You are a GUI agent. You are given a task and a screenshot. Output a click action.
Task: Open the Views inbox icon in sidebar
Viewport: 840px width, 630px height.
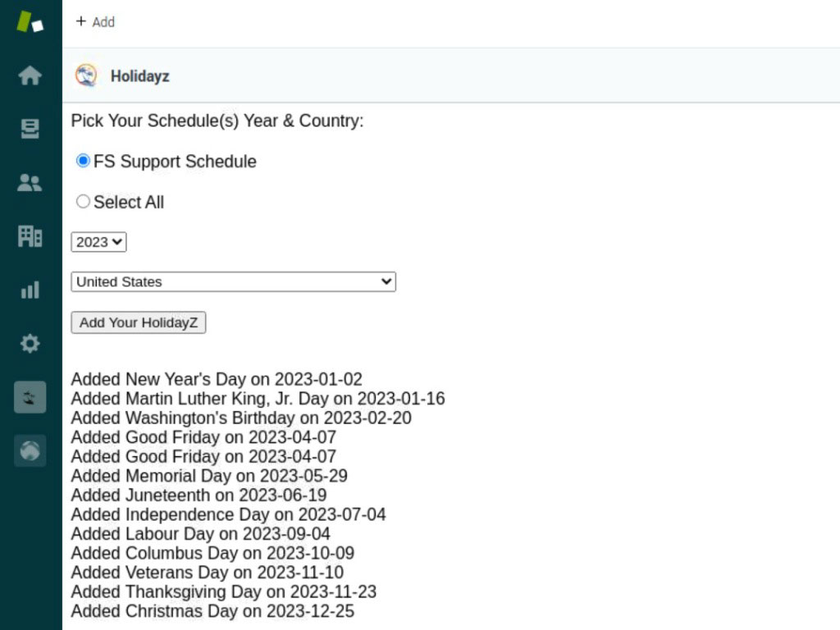pos(30,129)
